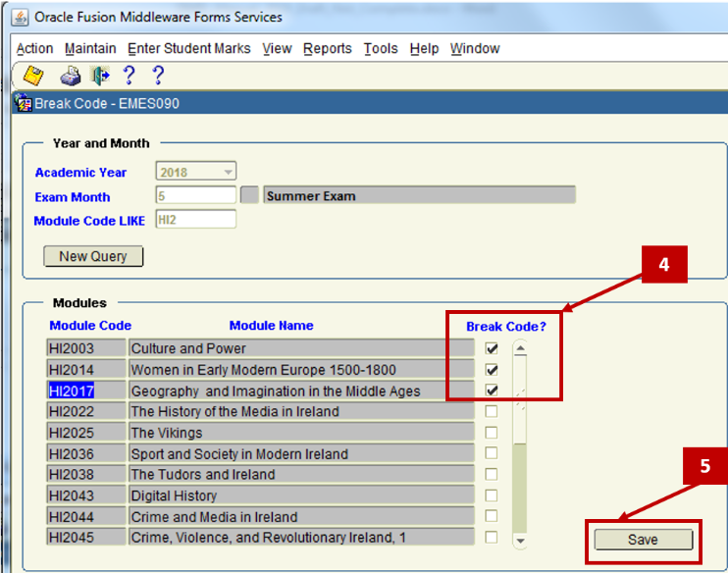Screen dimensions: 728x573
Task: Click the Module Code LIKE input field
Action: tap(195, 220)
